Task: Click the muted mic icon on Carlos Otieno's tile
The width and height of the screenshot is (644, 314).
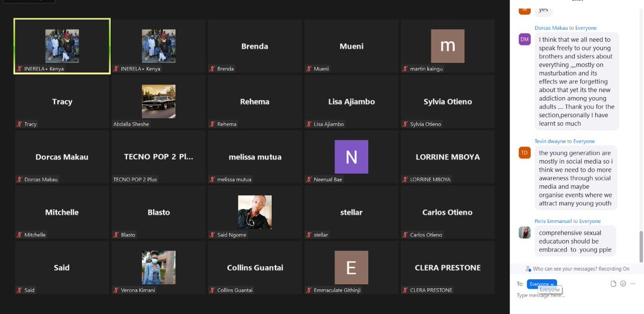Action: pos(405,235)
